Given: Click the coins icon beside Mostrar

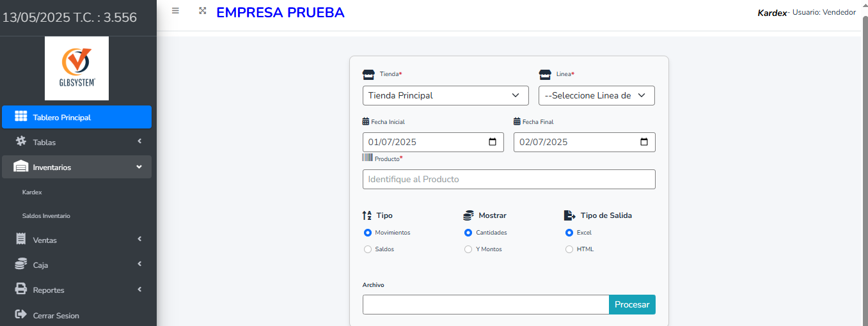Looking at the screenshot, I should (468, 215).
